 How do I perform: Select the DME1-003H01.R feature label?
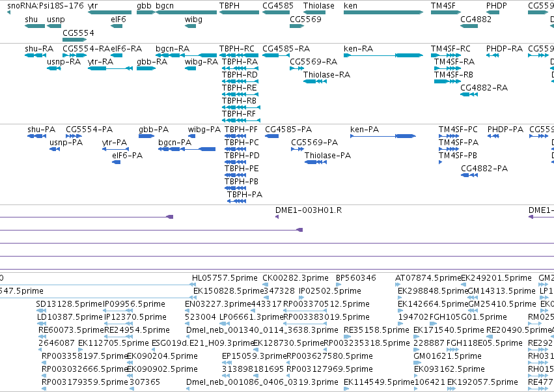(x=309, y=210)
